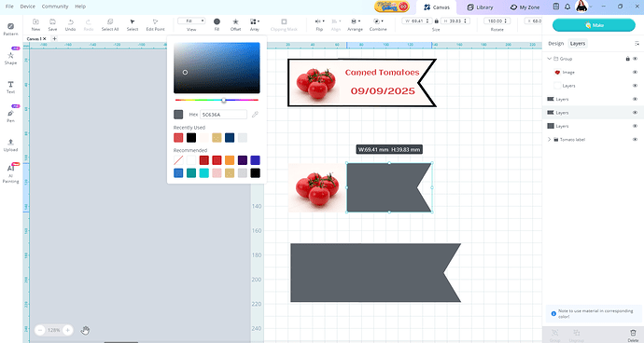The width and height of the screenshot is (644, 343).
Task: Open the Gallery promotional badge
Action: coord(392,7)
